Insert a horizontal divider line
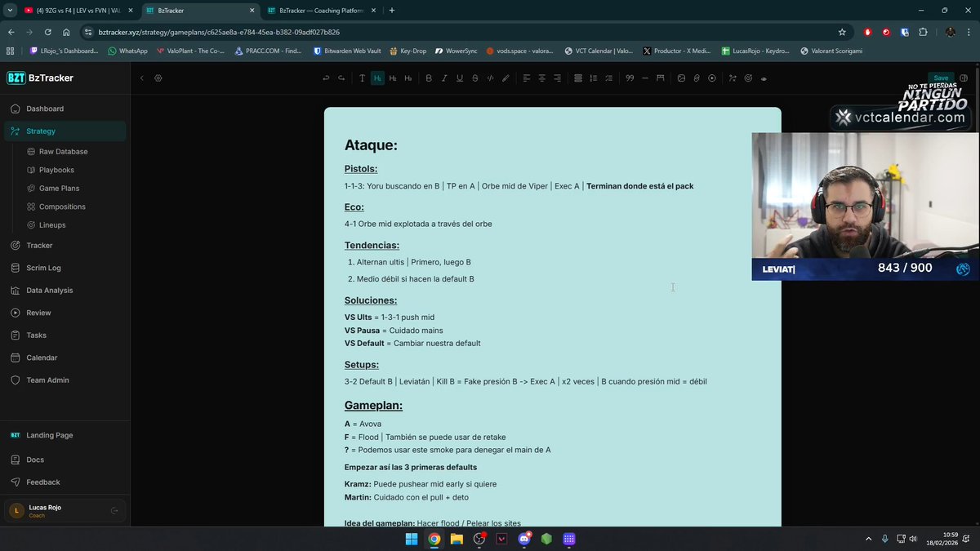 (x=645, y=78)
